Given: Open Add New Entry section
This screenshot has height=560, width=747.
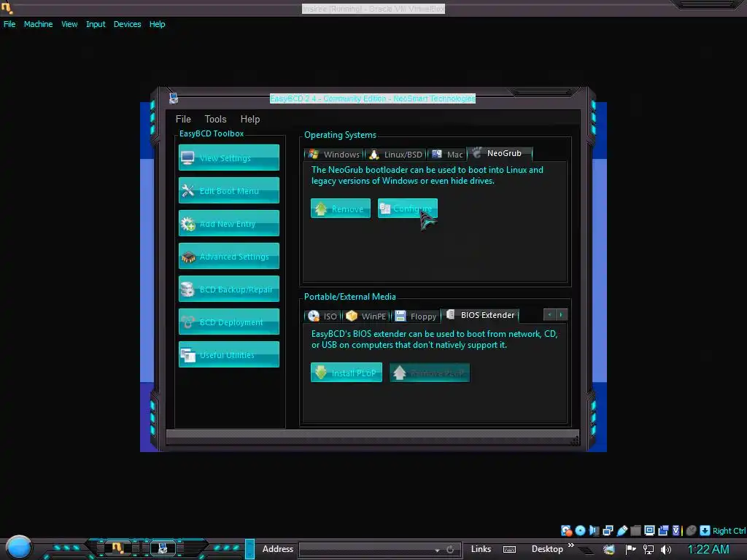Looking at the screenshot, I should coord(228,223).
